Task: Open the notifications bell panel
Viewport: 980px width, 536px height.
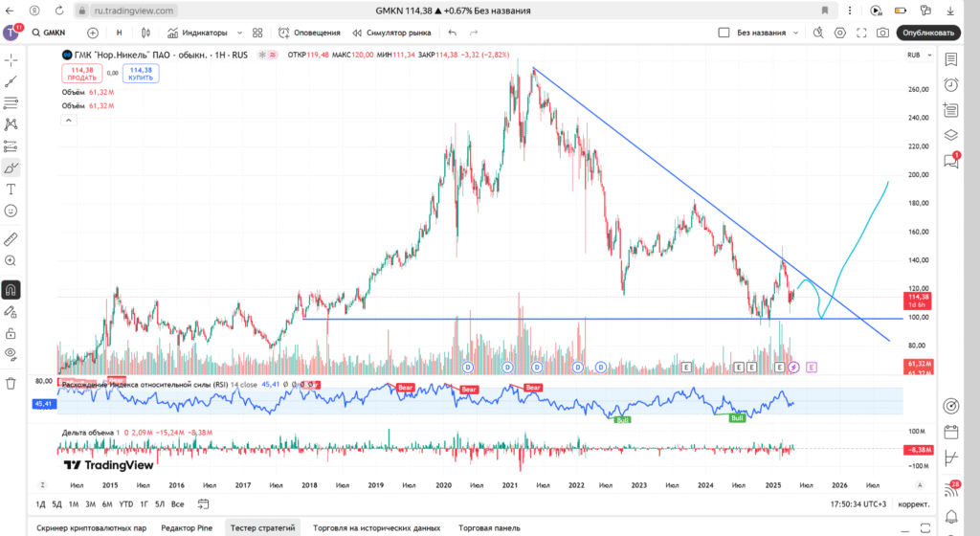Action: coord(950,516)
